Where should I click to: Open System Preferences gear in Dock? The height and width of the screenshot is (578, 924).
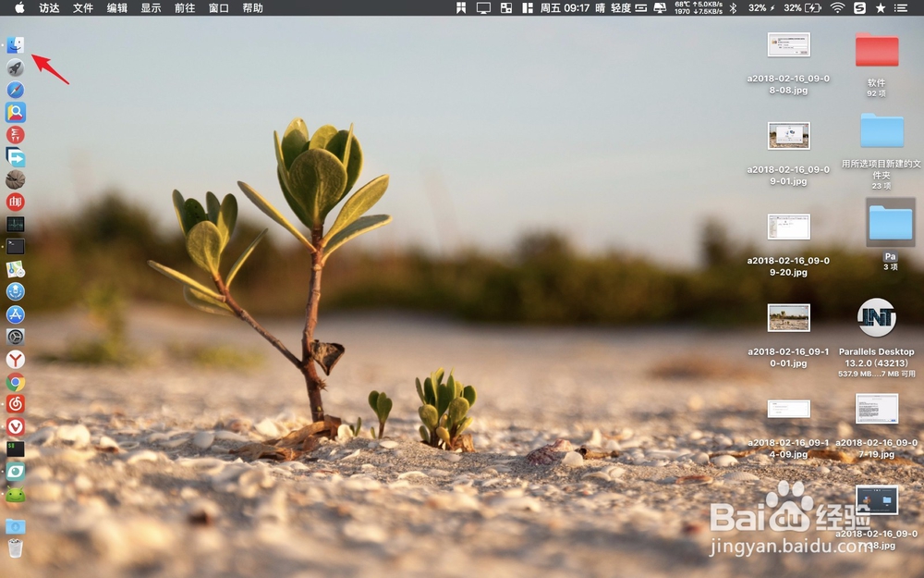coord(16,337)
